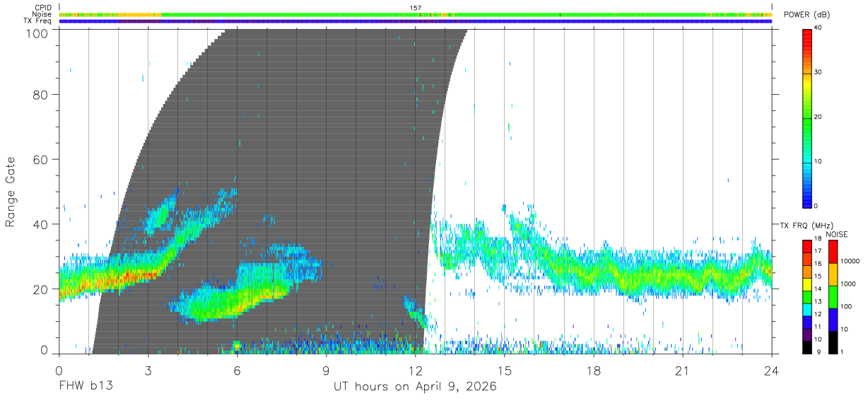This screenshot has height=401, width=868.
Task: Click y-axis tick label 100
Action: click(36, 33)
